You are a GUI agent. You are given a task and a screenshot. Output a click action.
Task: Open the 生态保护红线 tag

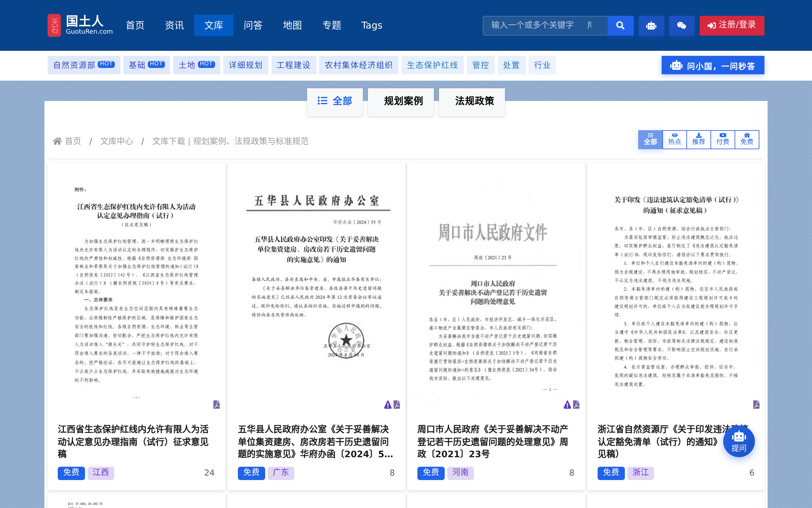[432, 65]
